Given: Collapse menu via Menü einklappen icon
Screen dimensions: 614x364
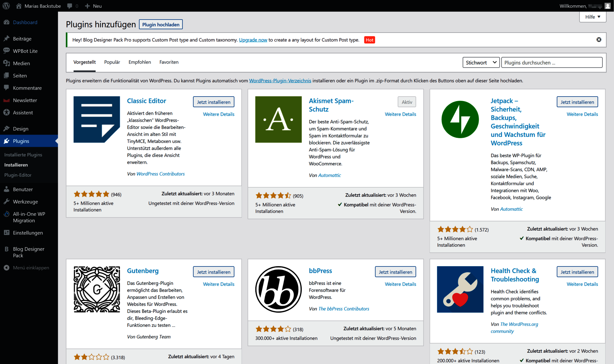Looking at the screenshot, I should pos(6,268).
